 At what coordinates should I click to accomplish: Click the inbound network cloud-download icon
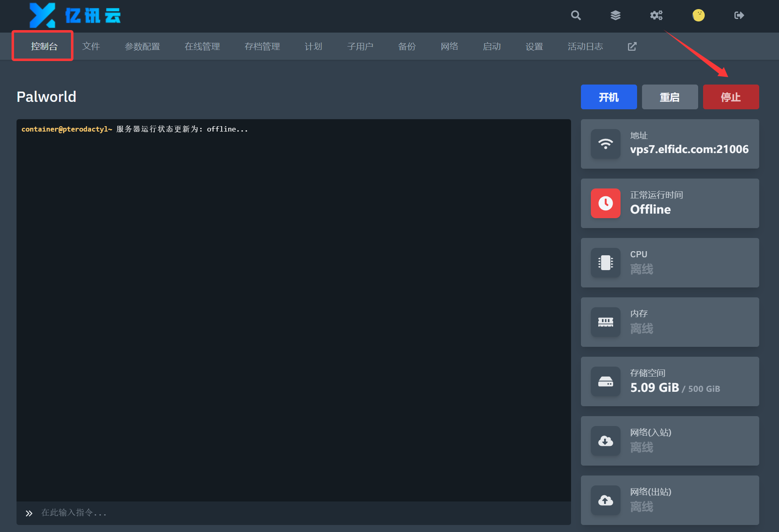click(x=606, y=441)
